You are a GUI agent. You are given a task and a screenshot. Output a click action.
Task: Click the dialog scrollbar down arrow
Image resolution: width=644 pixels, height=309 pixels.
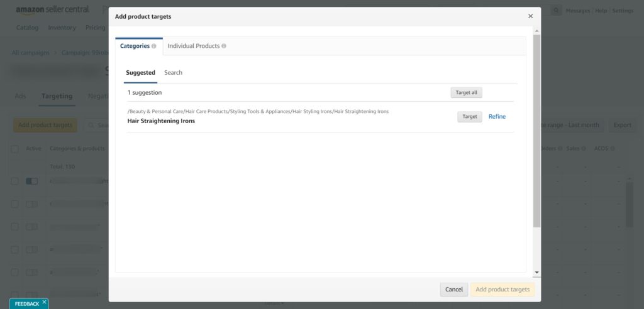[x=537, y=273]
